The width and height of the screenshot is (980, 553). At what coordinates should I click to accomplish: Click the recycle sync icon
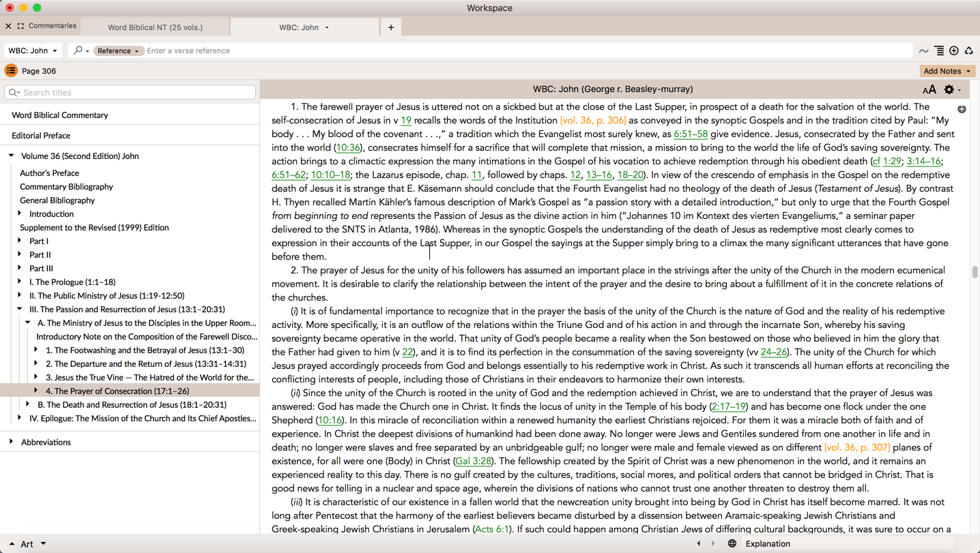tap(969, 50)
